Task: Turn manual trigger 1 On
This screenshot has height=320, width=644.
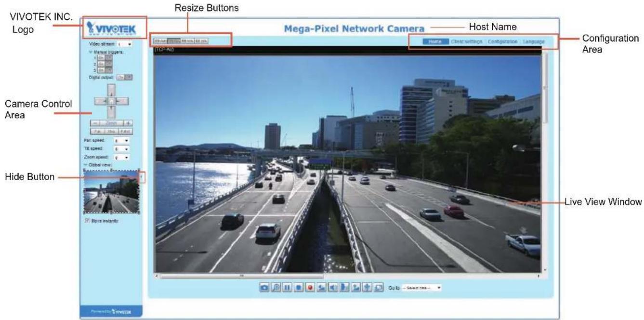Action: [x=101, y=58]
